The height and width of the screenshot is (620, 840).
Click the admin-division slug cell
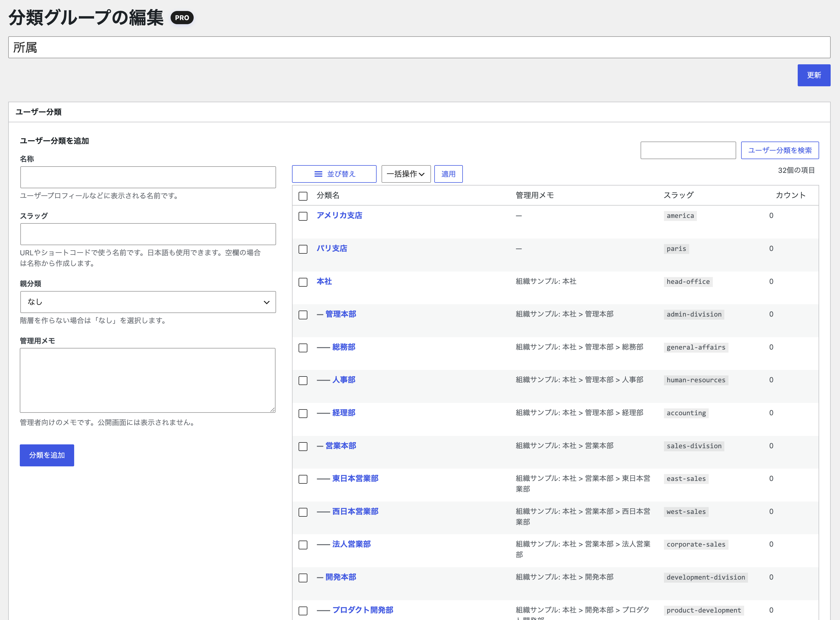point(694,314)
